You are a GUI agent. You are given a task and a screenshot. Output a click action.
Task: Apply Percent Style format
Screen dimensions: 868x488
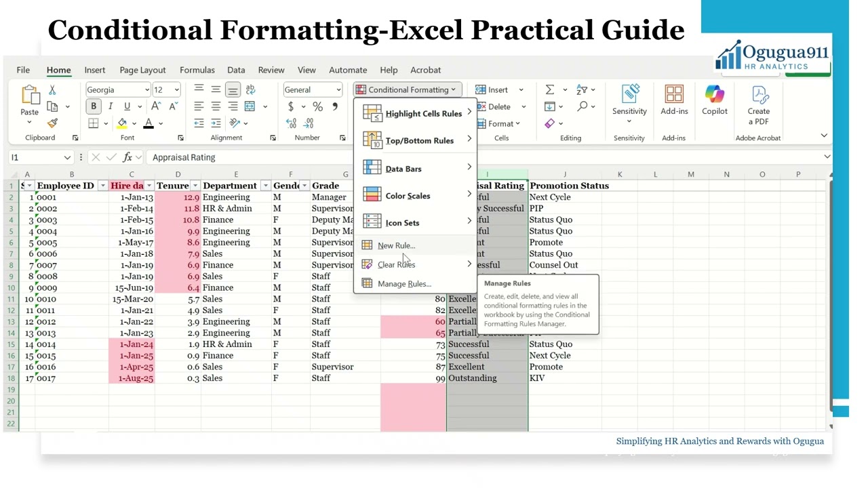click(x=317, y=106)
